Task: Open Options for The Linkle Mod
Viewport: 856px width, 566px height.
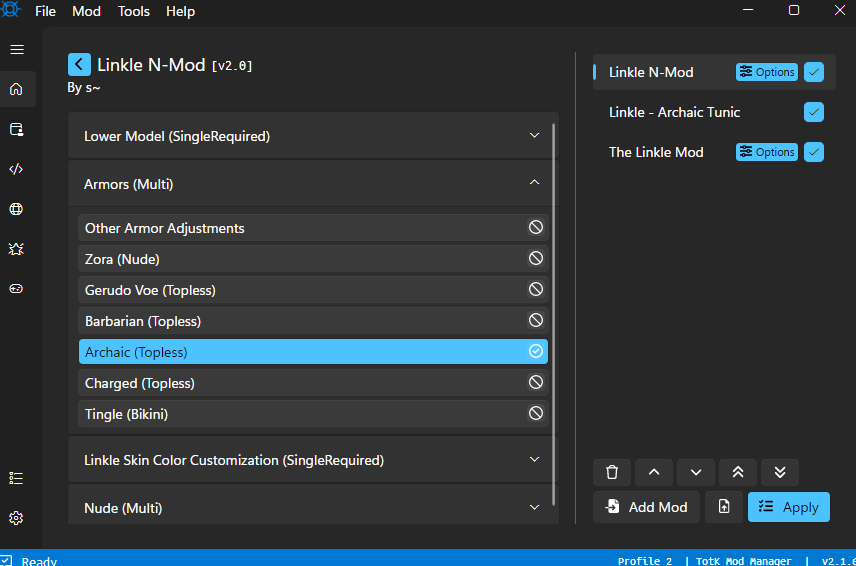Action: tap(767, 152)
